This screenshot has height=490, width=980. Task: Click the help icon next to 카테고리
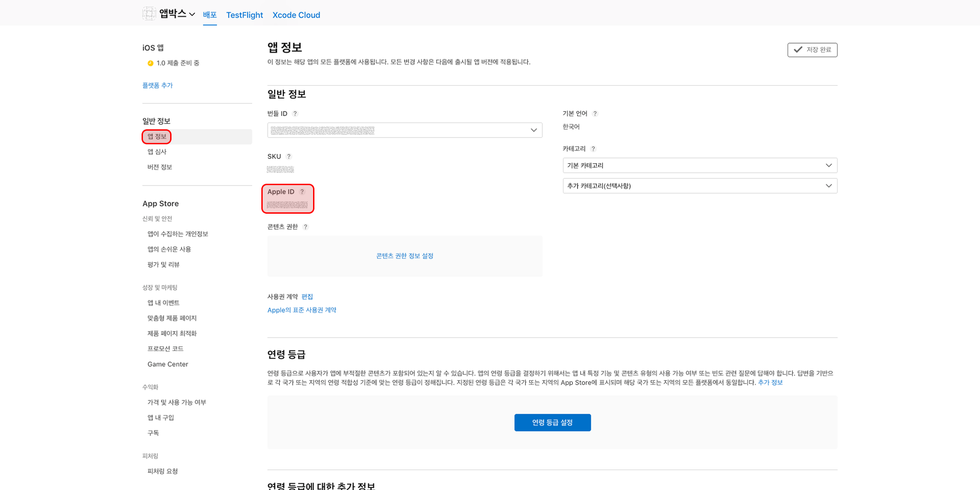pyautogui.click(x=593, y=149)
